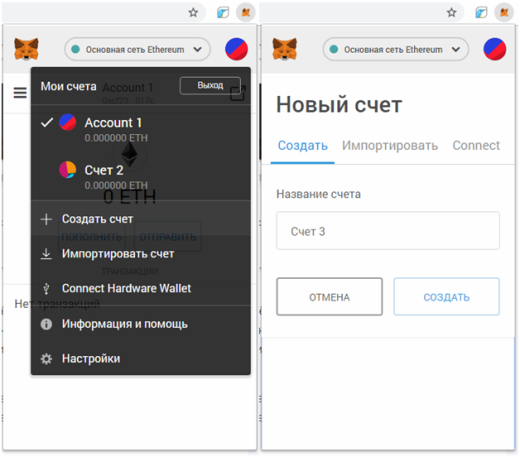Click the Новый счет heading
The height and width of the screenshot is (457, 520).
339,104
